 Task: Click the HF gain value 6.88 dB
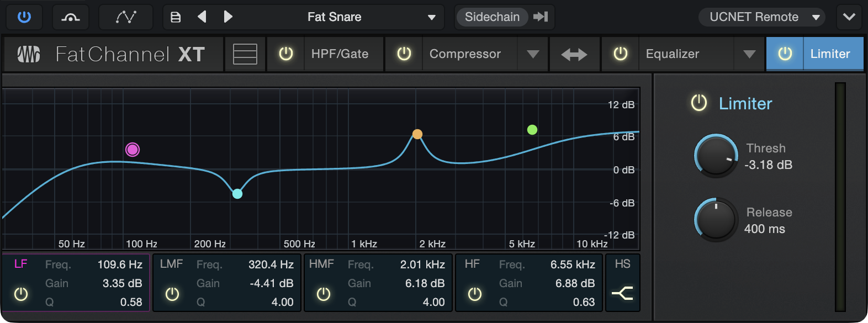(x=575, y=283)
